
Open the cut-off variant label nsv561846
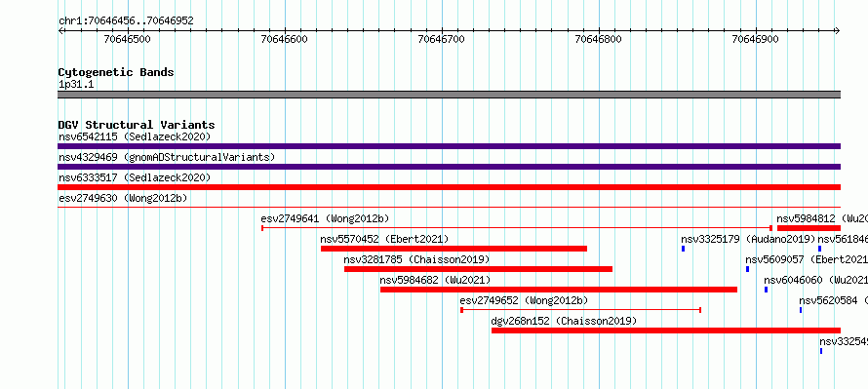click(x=843, y=239)
